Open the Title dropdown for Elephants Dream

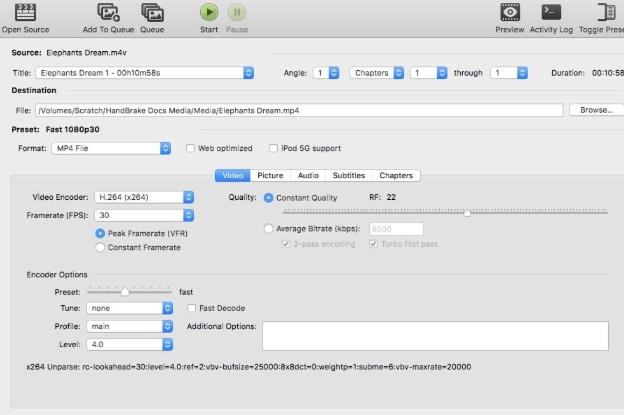tap(145, 73)
